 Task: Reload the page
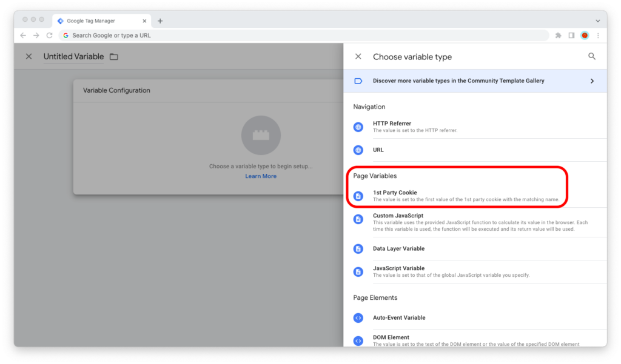point(50,35)
